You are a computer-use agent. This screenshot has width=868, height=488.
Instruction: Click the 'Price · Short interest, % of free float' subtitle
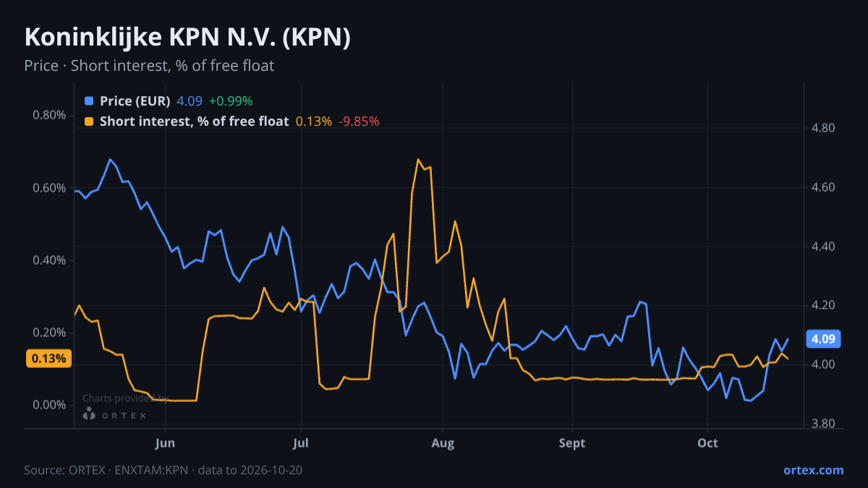[x=149, y=66]
